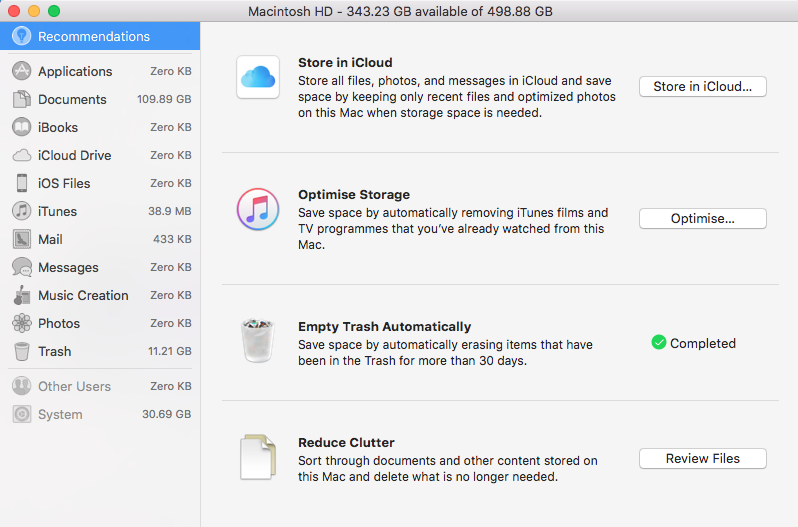Click the Reduce Clutter heading
Screen dimensions: 798x527
click(x=347, y=443)
